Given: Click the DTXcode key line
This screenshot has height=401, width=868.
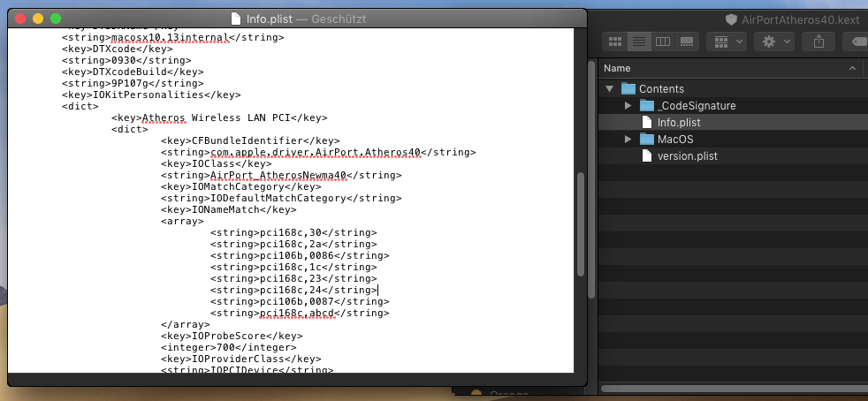Looking at the screenshot, I should [118, 49].
